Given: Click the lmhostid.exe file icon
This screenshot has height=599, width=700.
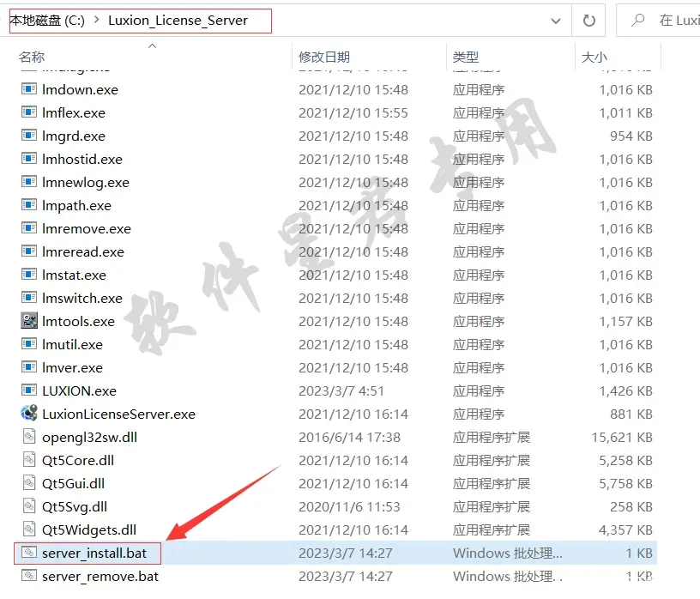Looking at the screenshot, I should [29, 159].
